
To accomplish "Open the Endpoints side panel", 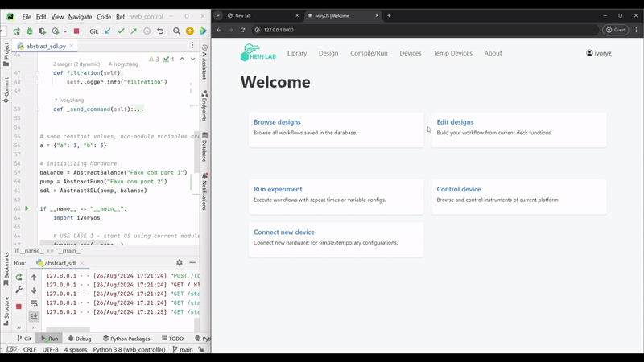I will [x=204, y=106].
